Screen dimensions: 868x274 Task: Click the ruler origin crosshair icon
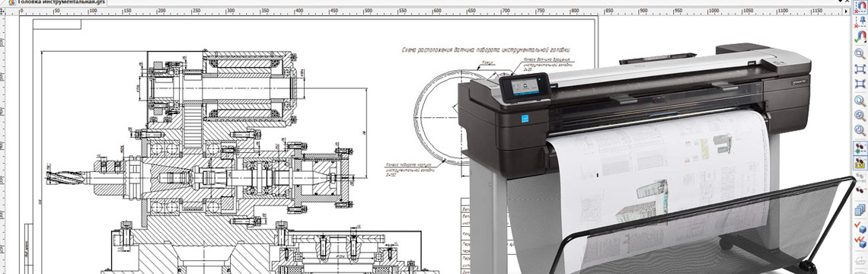2,11
